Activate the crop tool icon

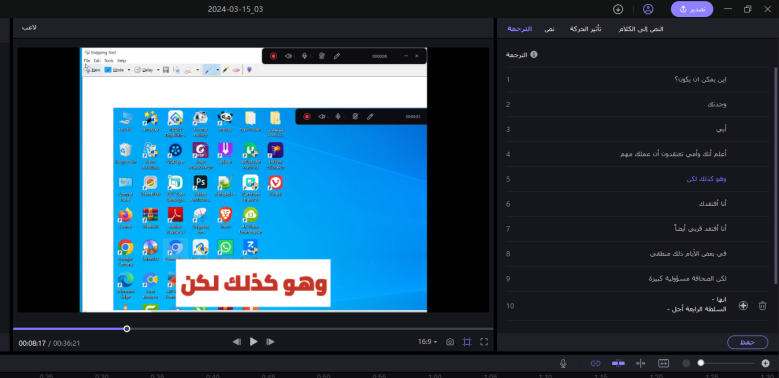(x=467, y=342)
